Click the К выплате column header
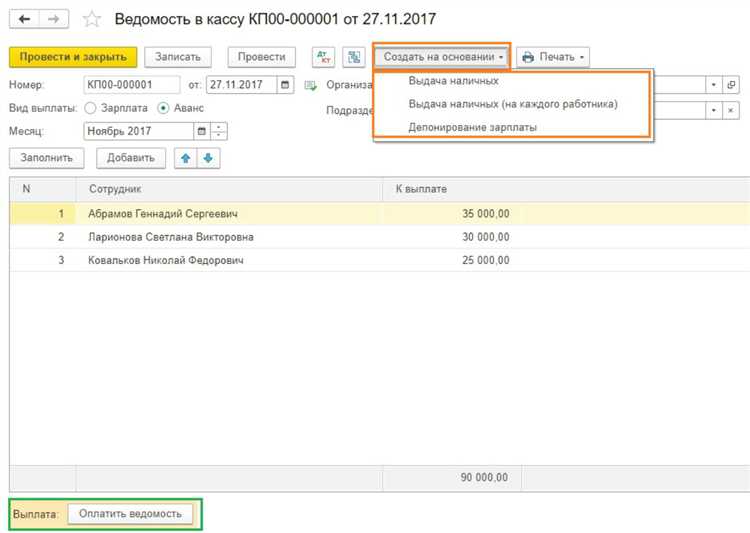This screenshot has width=750, height=533. point(452,189)
